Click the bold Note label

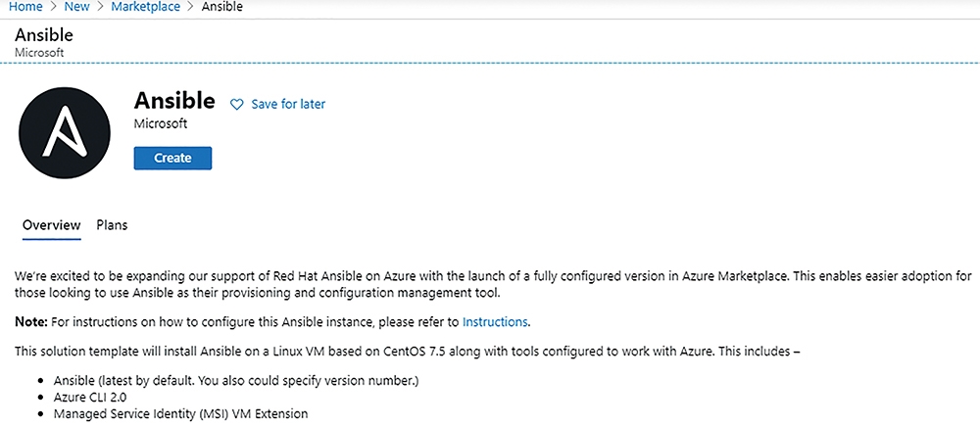30,323
